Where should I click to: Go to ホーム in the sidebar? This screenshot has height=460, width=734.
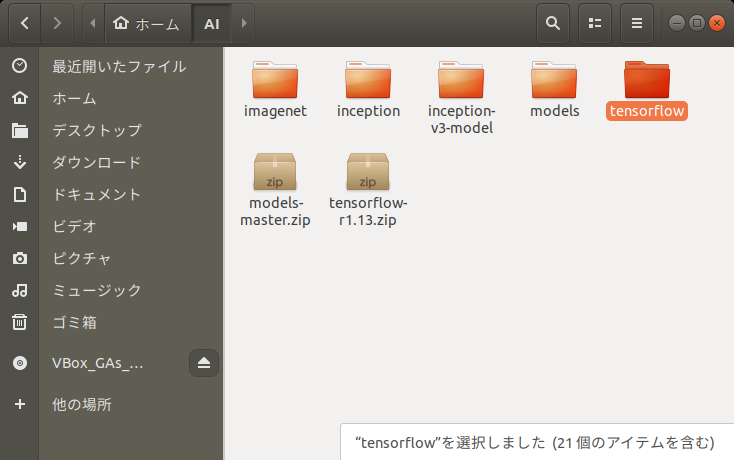74,98
